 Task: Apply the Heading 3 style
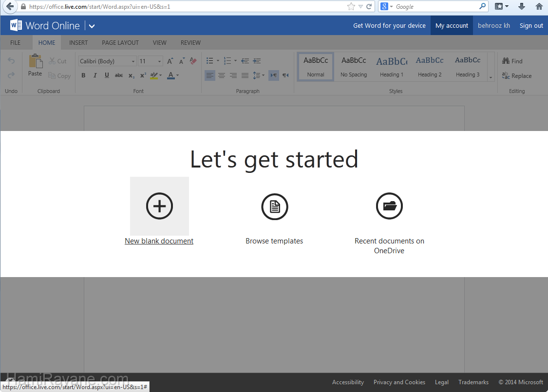[468, 67]
